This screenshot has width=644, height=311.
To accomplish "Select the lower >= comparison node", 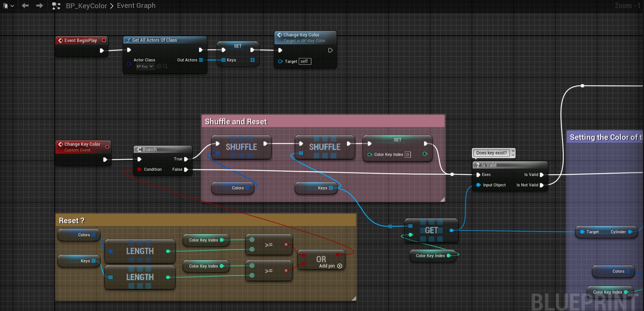I will pyautogui.click(x=269, y=270).
